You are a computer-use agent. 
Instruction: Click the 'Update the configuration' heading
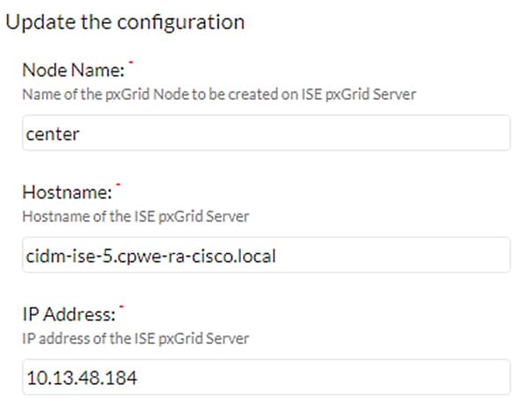click(x=125, y=22)
